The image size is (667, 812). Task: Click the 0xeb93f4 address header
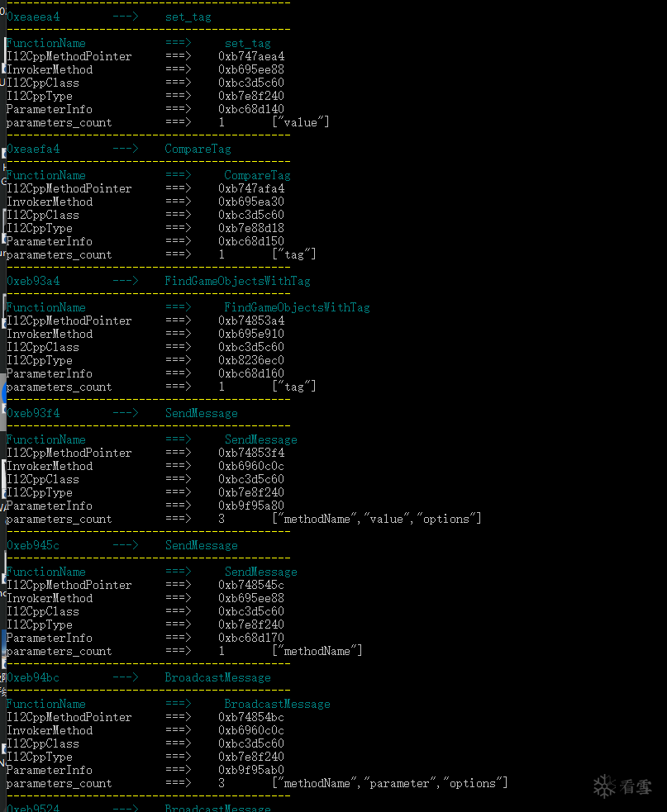coord(33,413)
